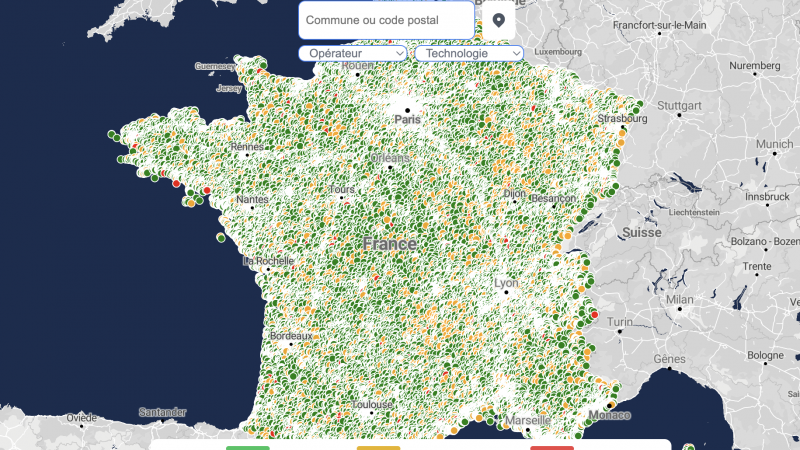Click the Lyon city label
This screenshot has width=800, height=450.
point(507,283)
